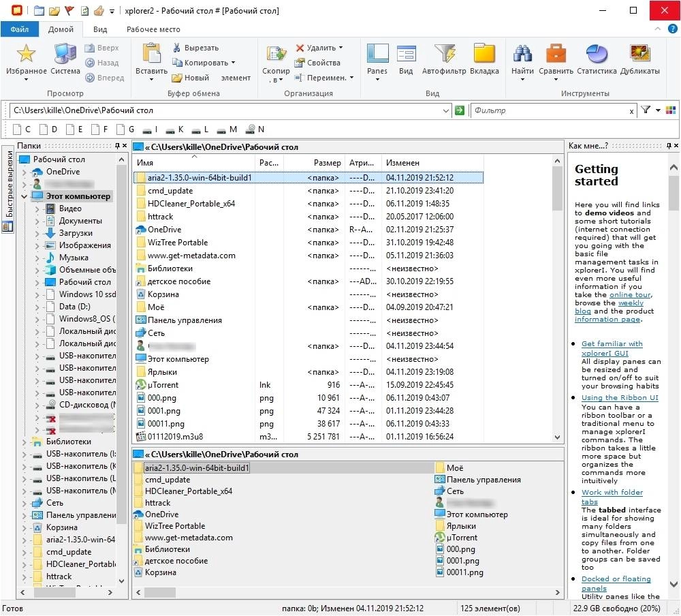Expand the Копировать dropdown arrow

pyautogui.click(x=233, y=63)
